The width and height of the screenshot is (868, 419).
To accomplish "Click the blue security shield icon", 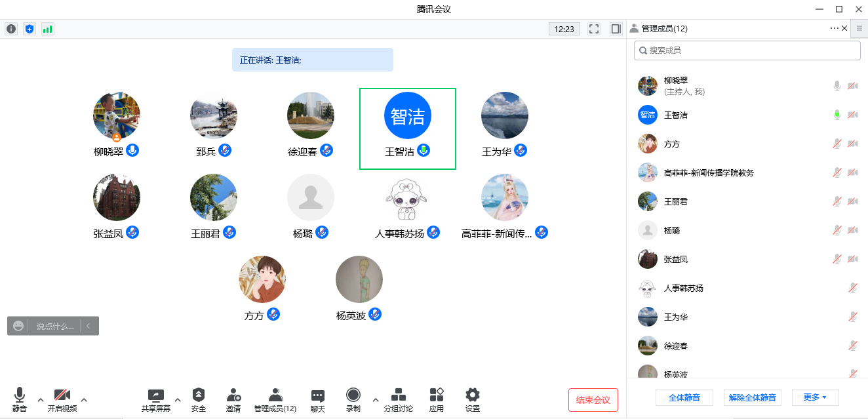I will 29,29.
